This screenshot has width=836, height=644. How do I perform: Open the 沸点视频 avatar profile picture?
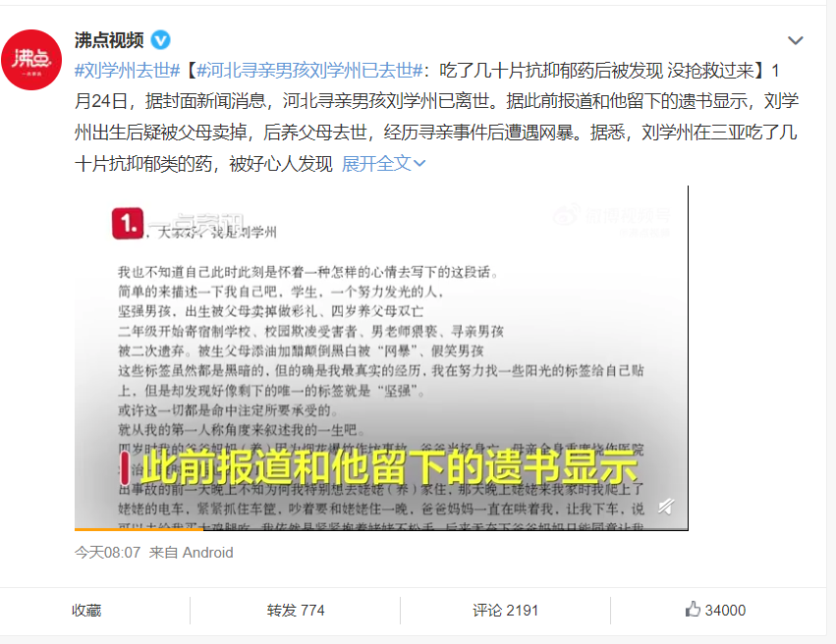point(31,60)
